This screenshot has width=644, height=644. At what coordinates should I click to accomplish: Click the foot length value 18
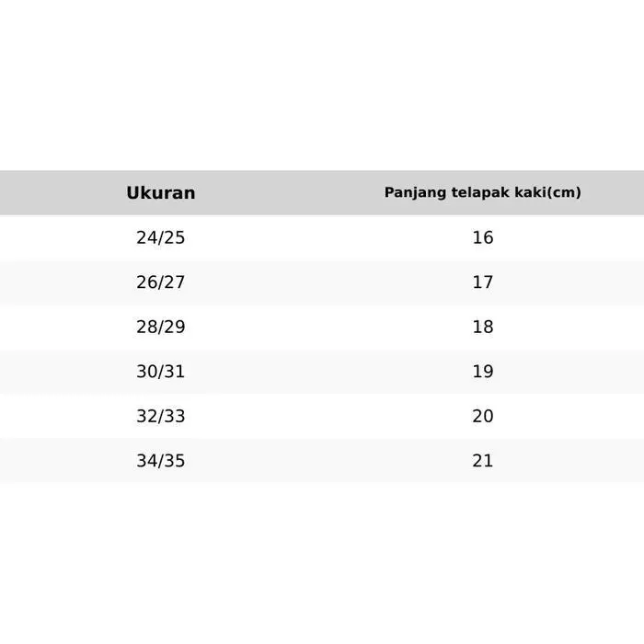[483, 327]
